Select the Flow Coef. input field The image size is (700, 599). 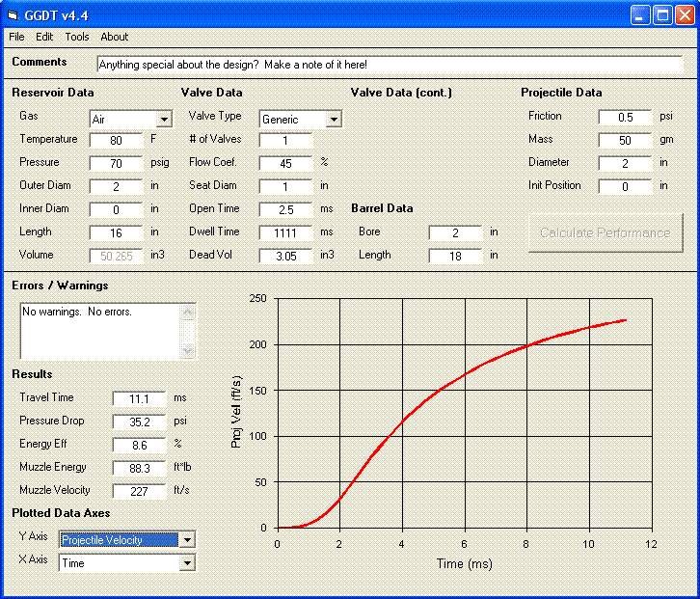point(285,163)
